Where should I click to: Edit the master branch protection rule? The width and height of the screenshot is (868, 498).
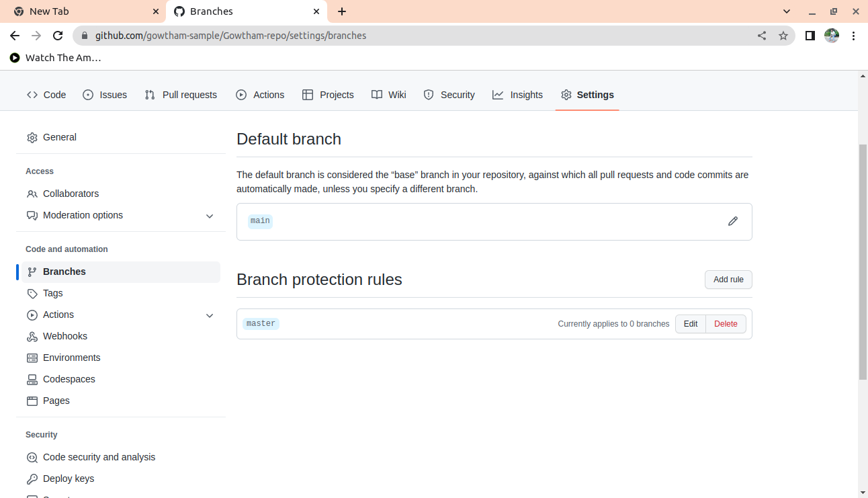point(691,324)
